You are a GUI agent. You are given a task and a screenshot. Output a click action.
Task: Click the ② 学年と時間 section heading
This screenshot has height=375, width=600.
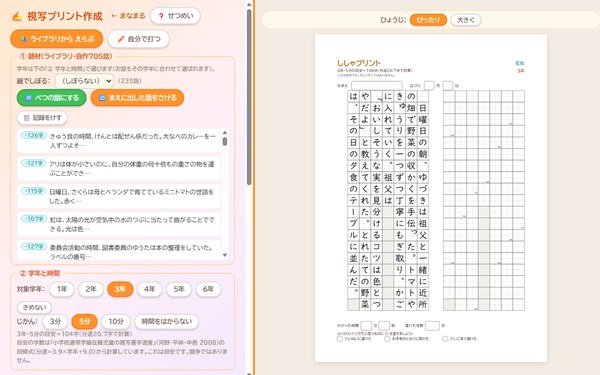tap(40, 273)
